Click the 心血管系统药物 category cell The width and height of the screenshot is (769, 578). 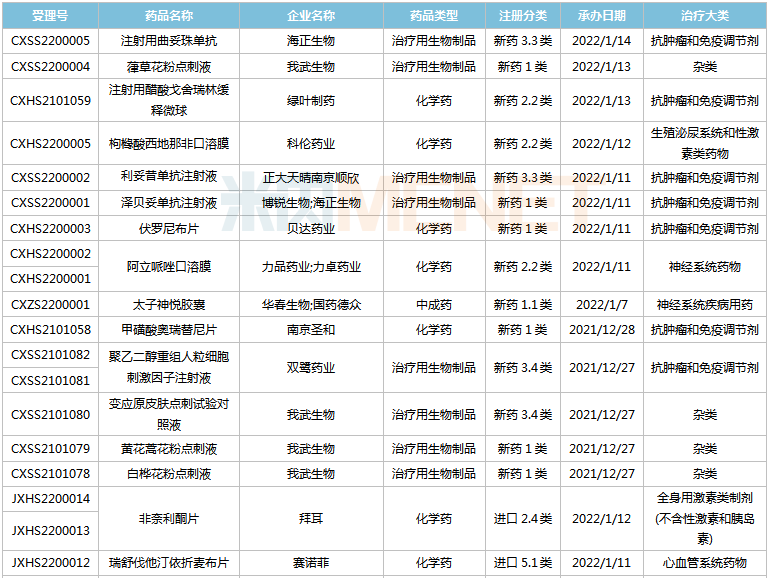tap(704, 563)
